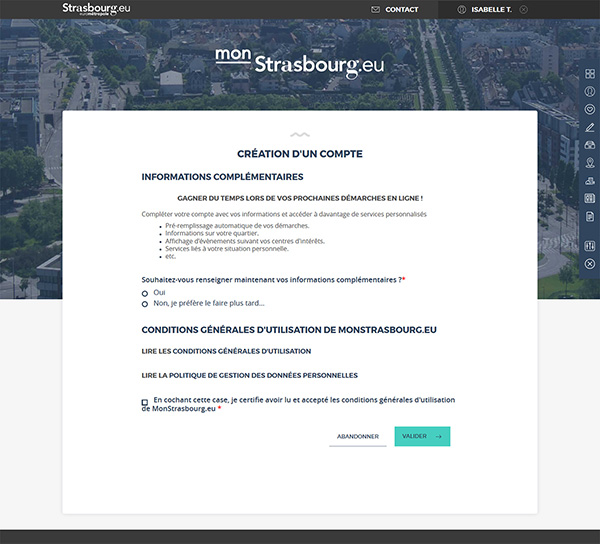Click the "Création d'un compte" heading
The width and height of the screenshot is (600, 544).
(x=300, y=154)
